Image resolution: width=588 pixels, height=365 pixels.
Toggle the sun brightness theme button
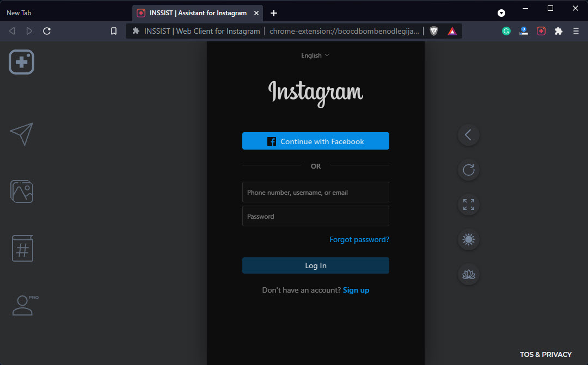click(468, 239)
